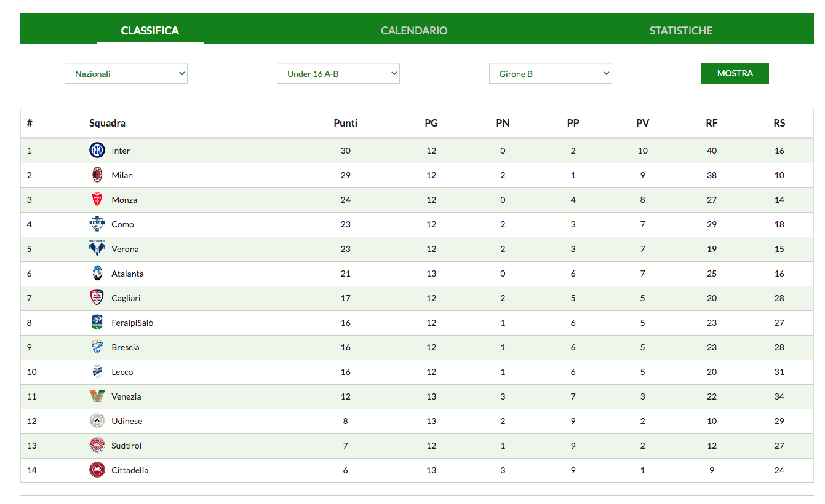The image size is (825, 504).
Task: Click Venezia's RS value 34
Action: coord(779,396)
